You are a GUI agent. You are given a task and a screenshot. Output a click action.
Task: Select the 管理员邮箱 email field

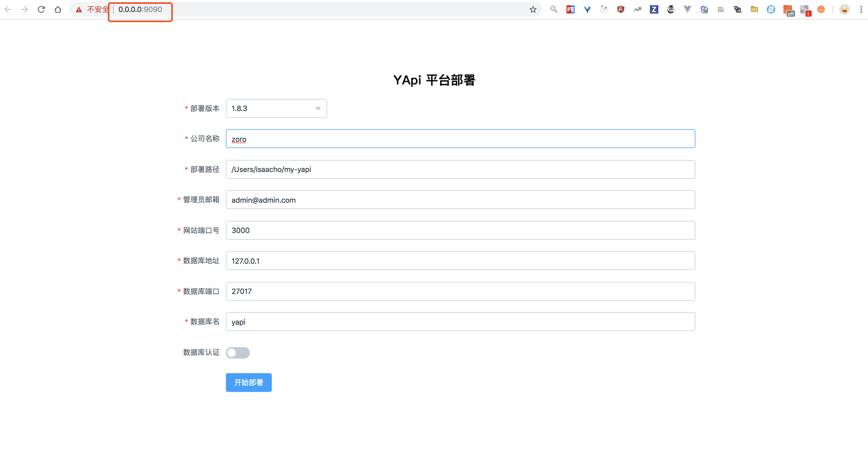point(460,200)
